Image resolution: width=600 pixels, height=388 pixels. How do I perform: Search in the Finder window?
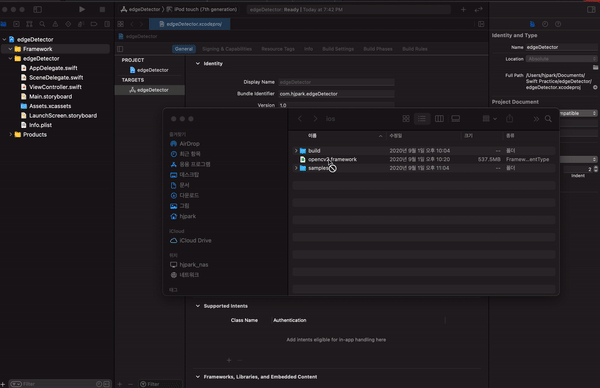pos(548,119)
